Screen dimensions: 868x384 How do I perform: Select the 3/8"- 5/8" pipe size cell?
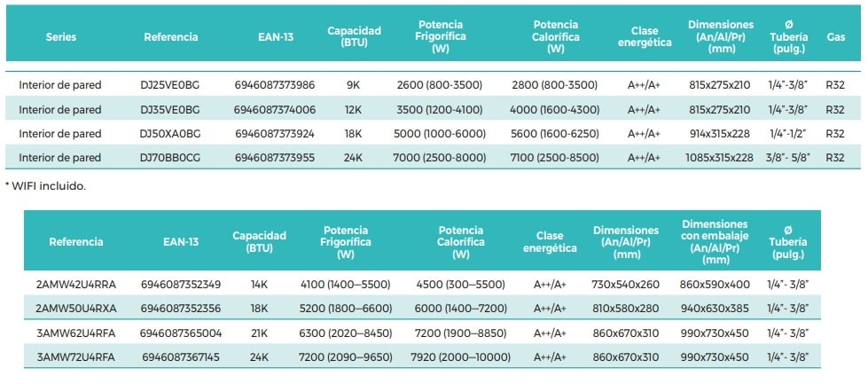point(787,157)
